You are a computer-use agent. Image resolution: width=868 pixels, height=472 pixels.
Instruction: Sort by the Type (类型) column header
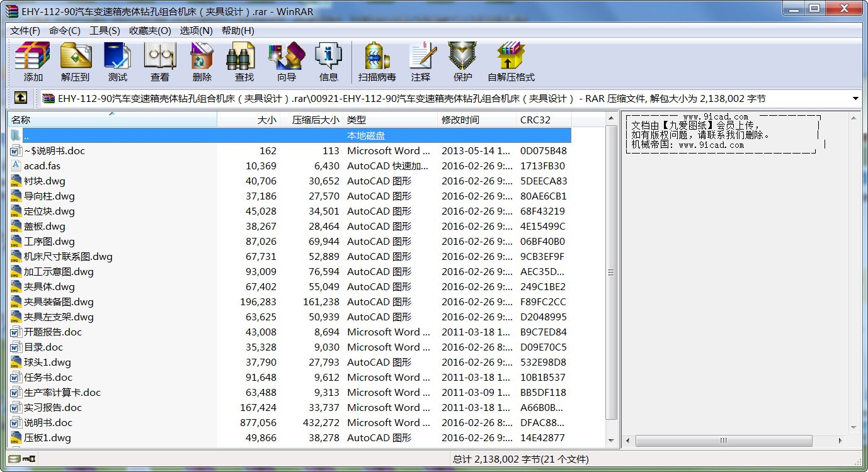tap(390, 120)
